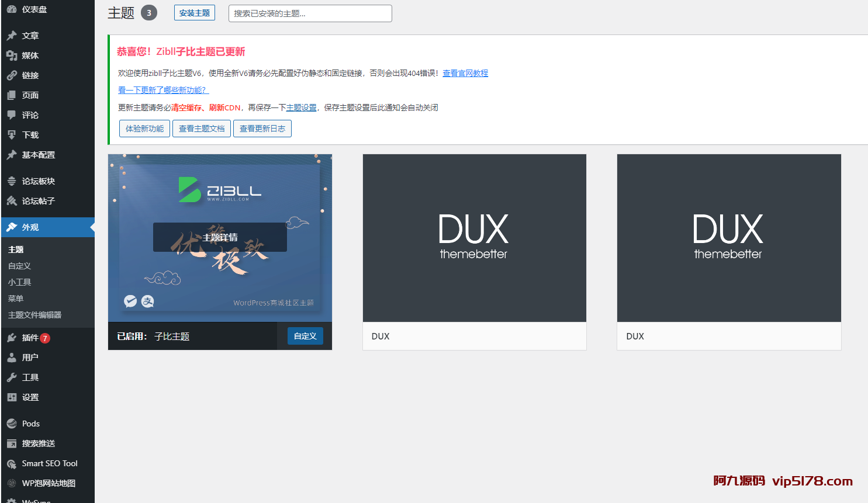Click the 链接 chain icon

pyautogui.click(x=12, y=75)
